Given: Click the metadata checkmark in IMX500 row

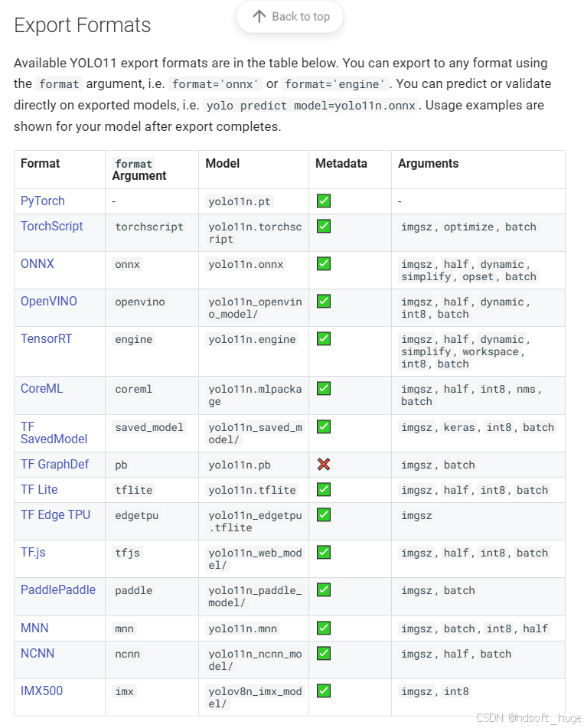Looking at the screenshot, I should pos(324,690).
